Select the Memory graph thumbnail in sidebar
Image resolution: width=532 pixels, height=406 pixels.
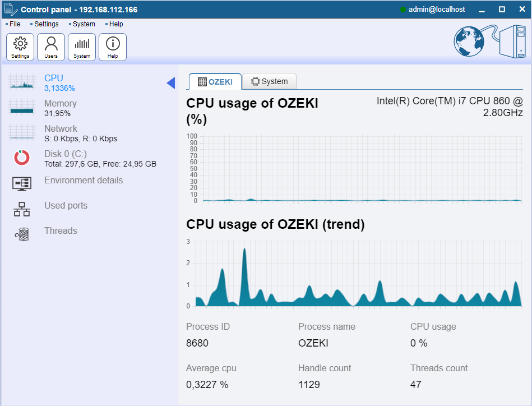pos(22,107)
